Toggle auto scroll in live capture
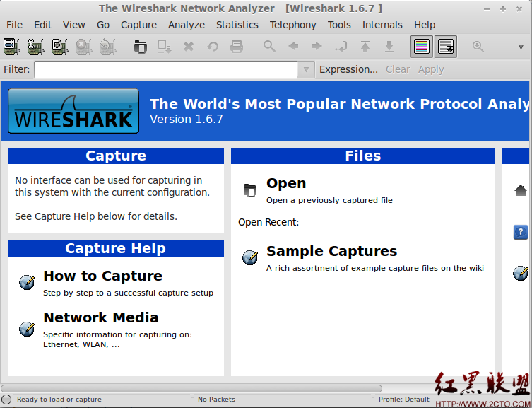This screenshot has width=532, height=408. 446,47
